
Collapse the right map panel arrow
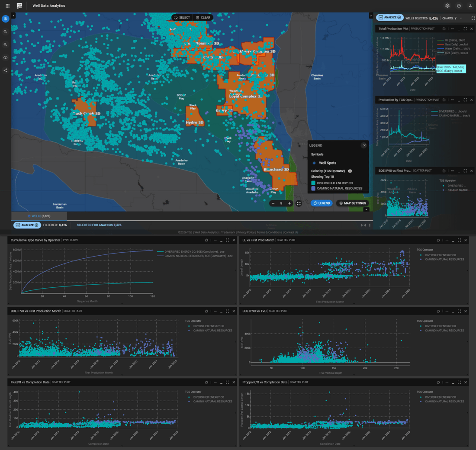pos(371,16)
